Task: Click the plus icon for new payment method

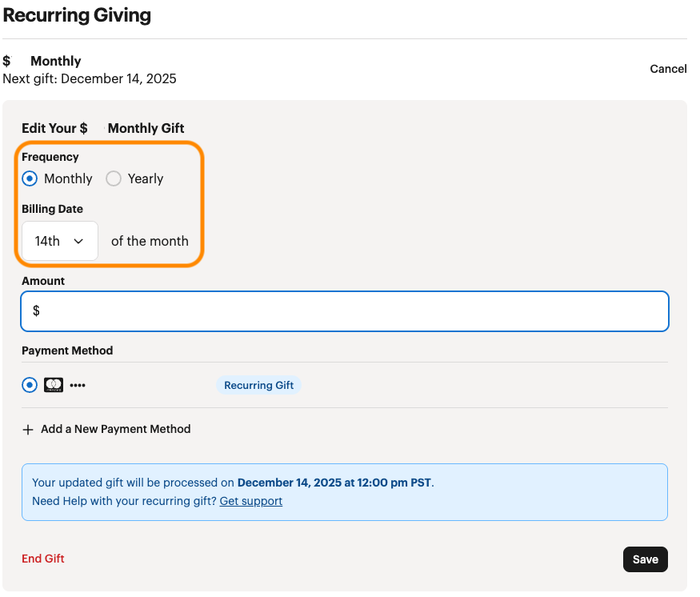Action: click(28, 430)
